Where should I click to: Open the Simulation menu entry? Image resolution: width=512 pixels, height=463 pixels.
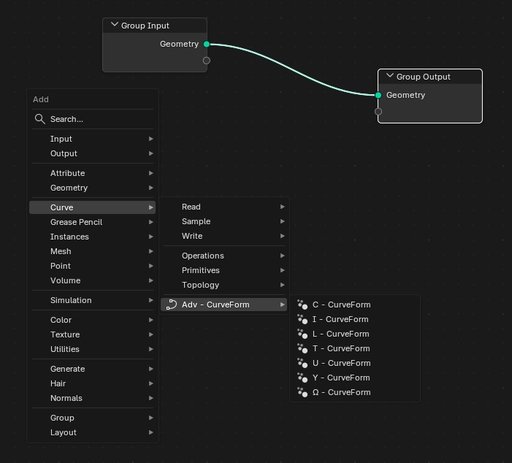pyautogui.click(x=92, y=300)
